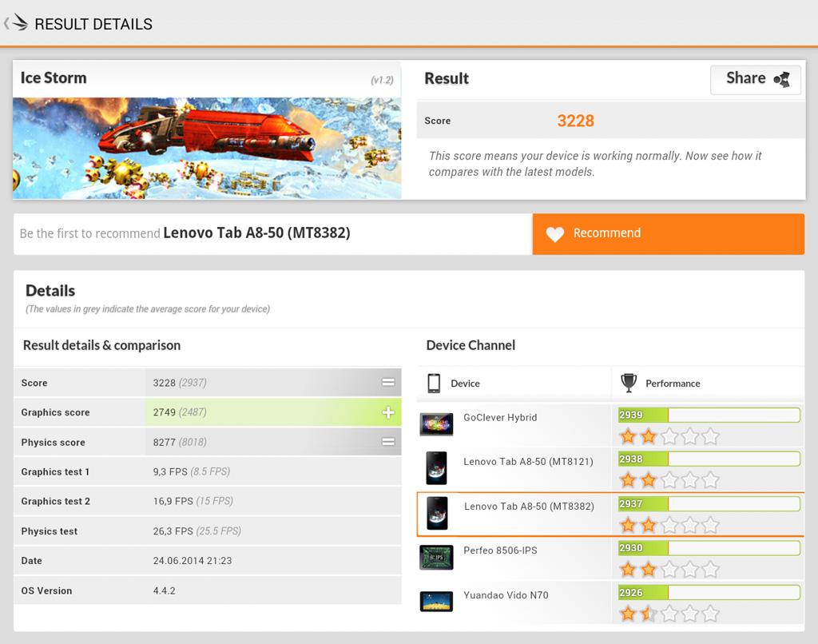Click the RESULT DETAILS title
Screen dimensions: 818x644
tap(93, 24)
